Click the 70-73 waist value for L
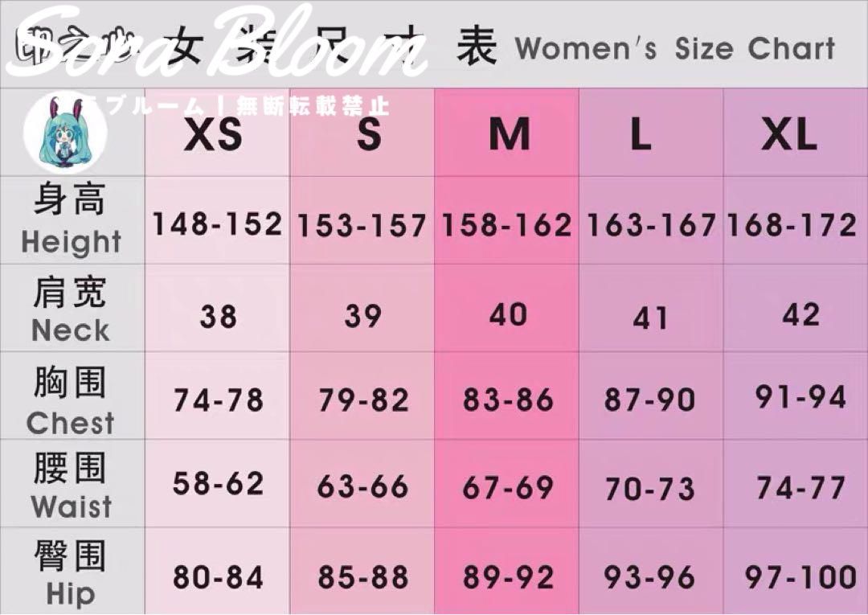868x615 pixels. click(x=649, y=489)
